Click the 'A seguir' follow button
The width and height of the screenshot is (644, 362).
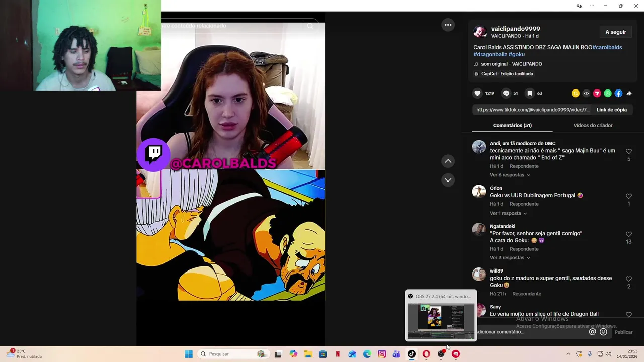click(616, 32)
